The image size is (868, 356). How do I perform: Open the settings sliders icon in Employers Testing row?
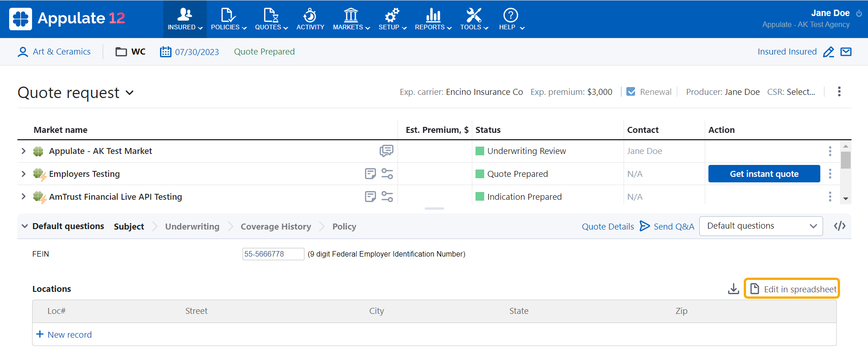(387, 174)
